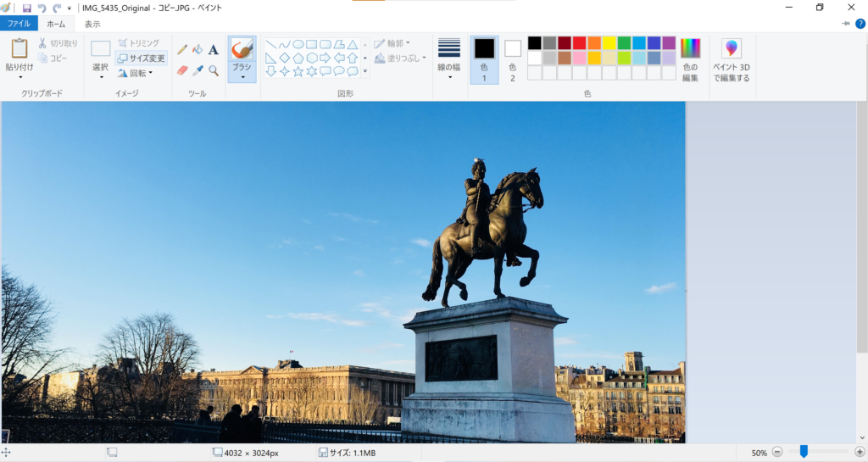
Task: Select the Eraser tool
Action: (182, 70)
